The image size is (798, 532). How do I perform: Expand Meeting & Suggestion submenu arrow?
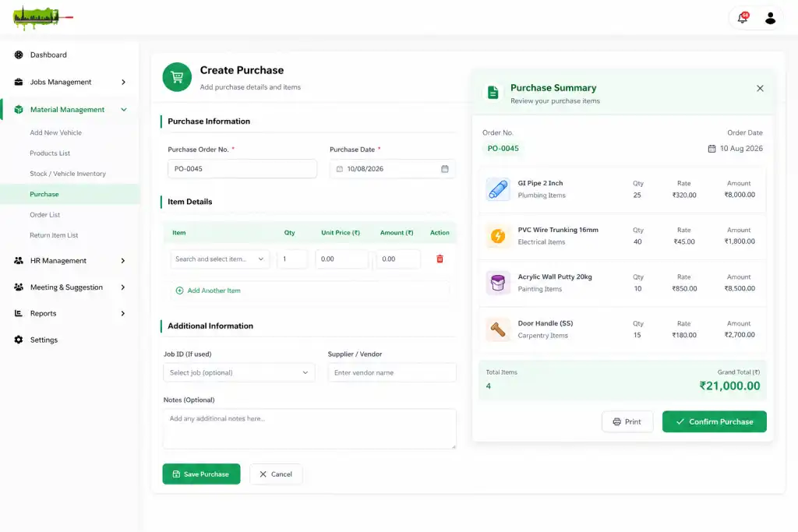(122, 287)
